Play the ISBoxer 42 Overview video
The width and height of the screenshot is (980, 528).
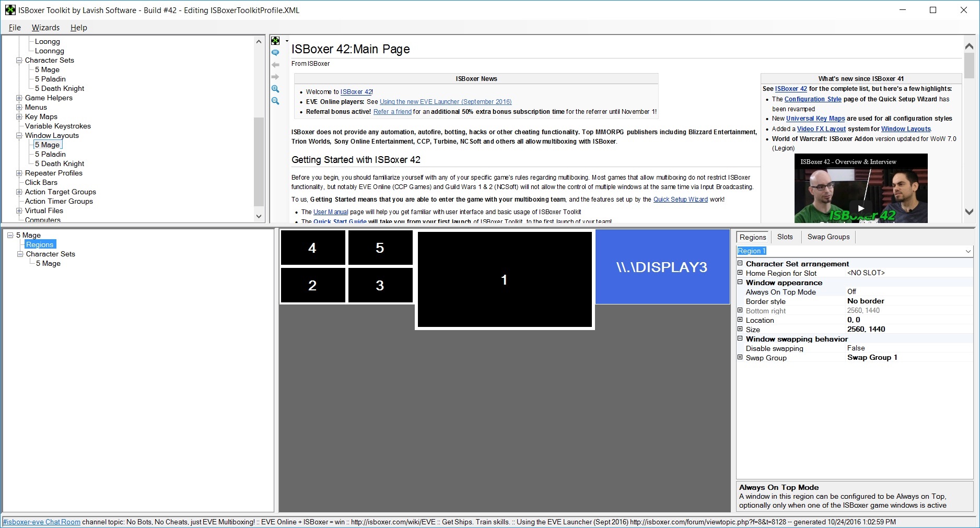(x=861, y=208)
